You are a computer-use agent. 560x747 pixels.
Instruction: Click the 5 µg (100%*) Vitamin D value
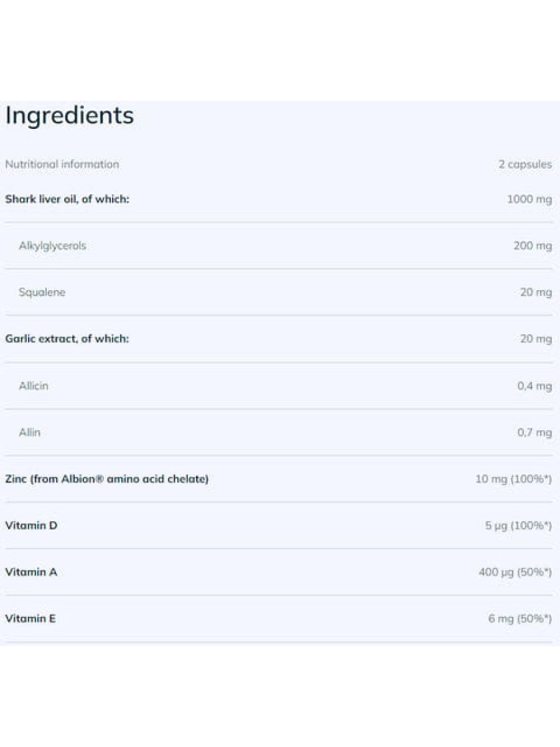[518, 526]
